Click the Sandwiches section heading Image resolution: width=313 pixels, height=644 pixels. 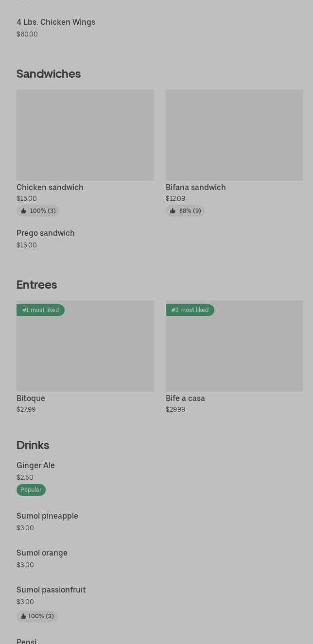point(49,74)
